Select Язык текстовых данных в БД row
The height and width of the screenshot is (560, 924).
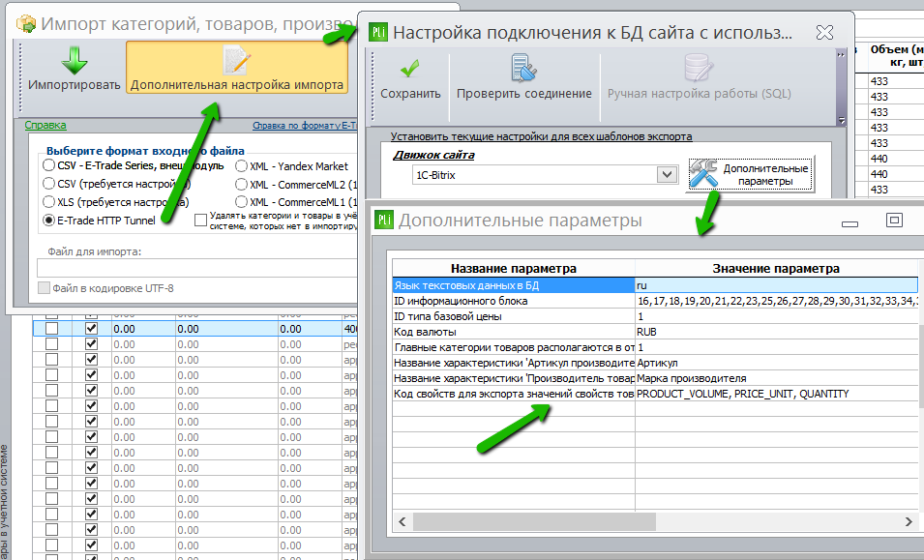tap(514, 285)
